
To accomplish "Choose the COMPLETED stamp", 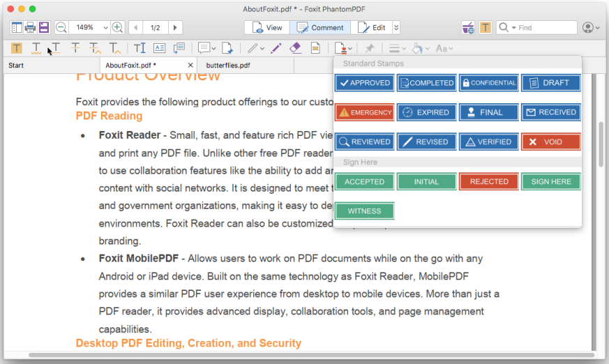I will 427,83.
